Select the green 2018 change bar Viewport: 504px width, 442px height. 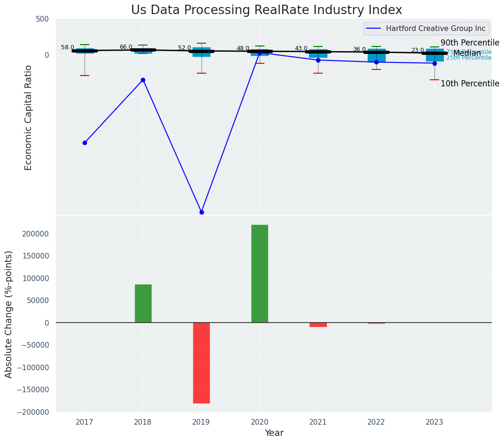[x=143, y=303]
